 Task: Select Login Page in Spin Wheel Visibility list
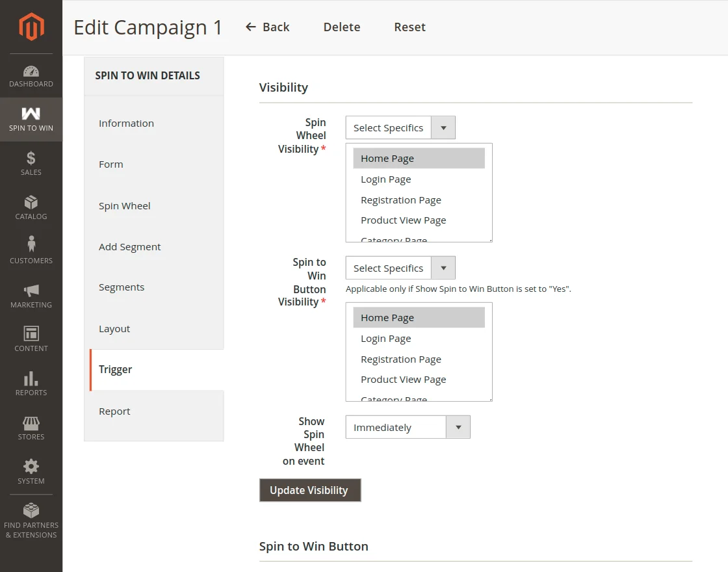click(x=386, y=179)
